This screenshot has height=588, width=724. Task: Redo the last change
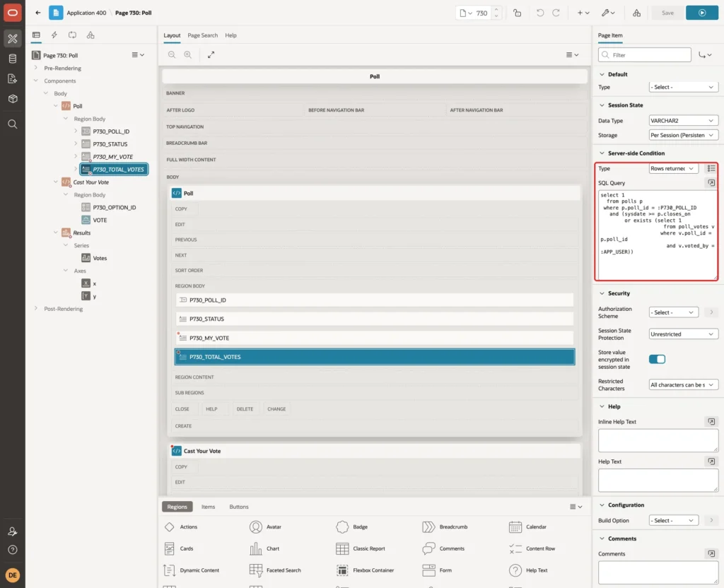[x=556, y=13]
